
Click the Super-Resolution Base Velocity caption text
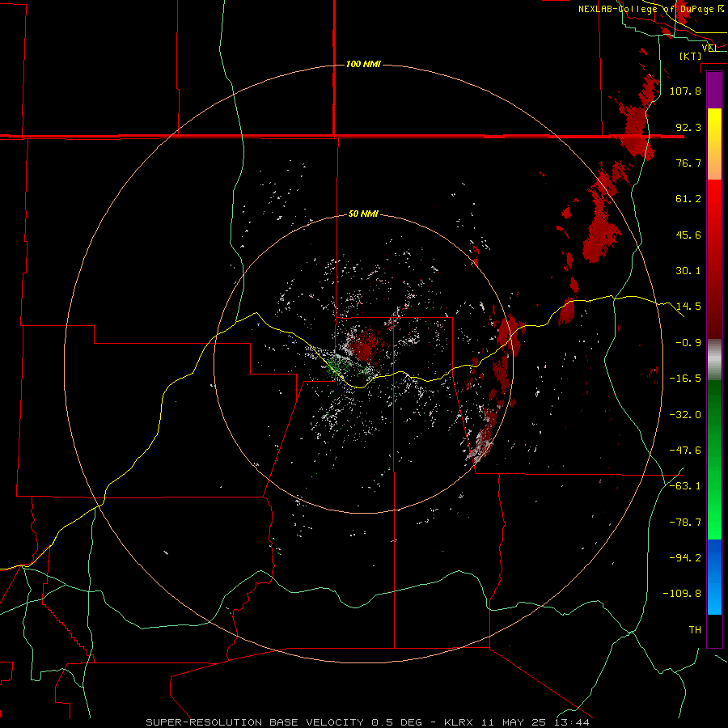coord(368,722)
